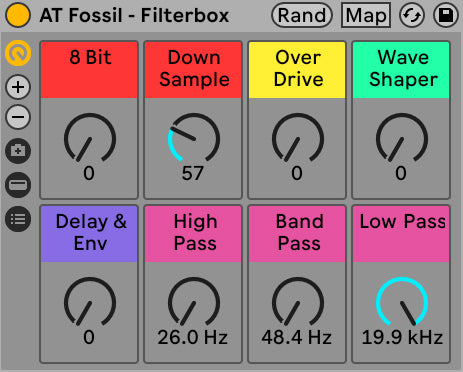The width and height of the screenshot is (463, 372).
Task: Click the High Pass 26.0 Hz value
Action: click(x=193, y=337)
